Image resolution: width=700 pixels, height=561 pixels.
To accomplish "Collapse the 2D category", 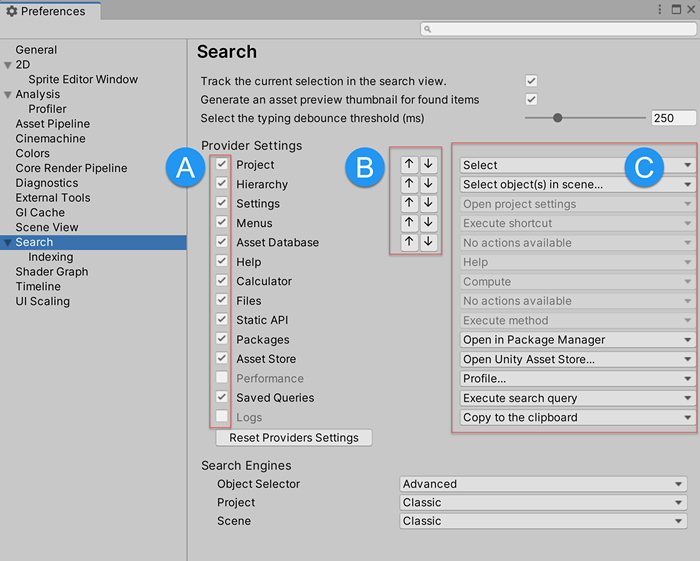I will coord(8,65).
